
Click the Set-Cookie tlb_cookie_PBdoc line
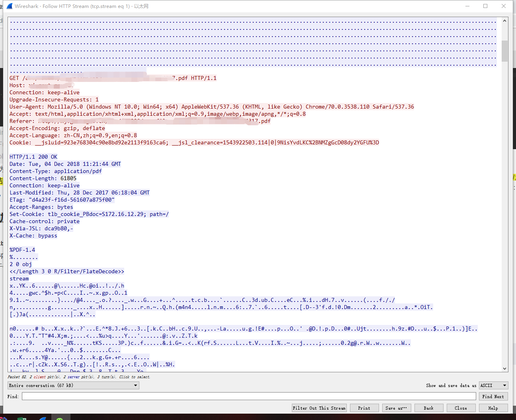point(89,214)
